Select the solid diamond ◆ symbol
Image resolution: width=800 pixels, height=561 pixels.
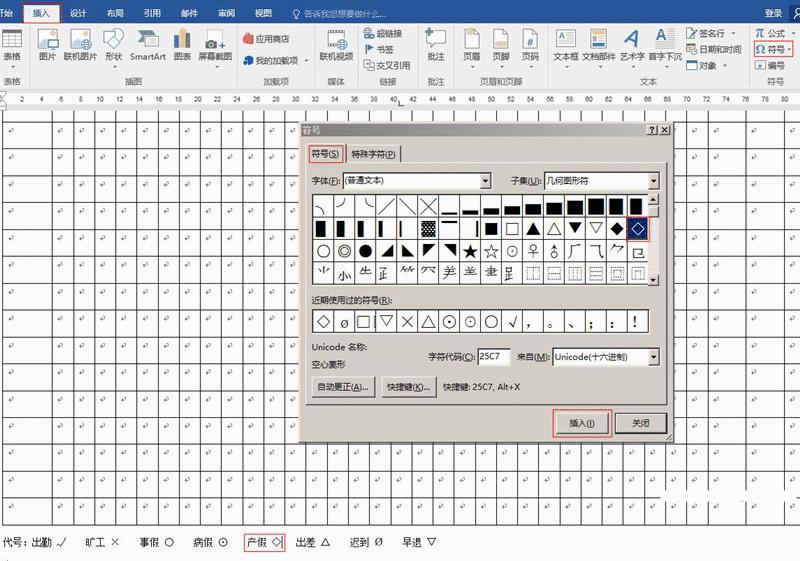(x=617, y=229)
